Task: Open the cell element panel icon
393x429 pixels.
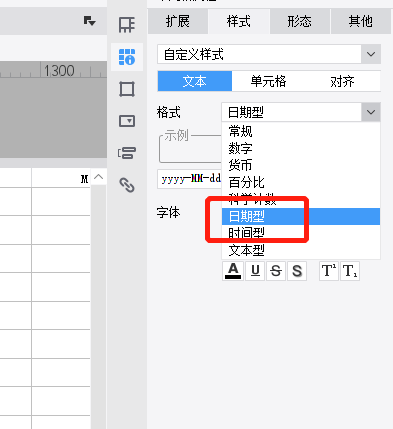Action: [x=127, y=25]
